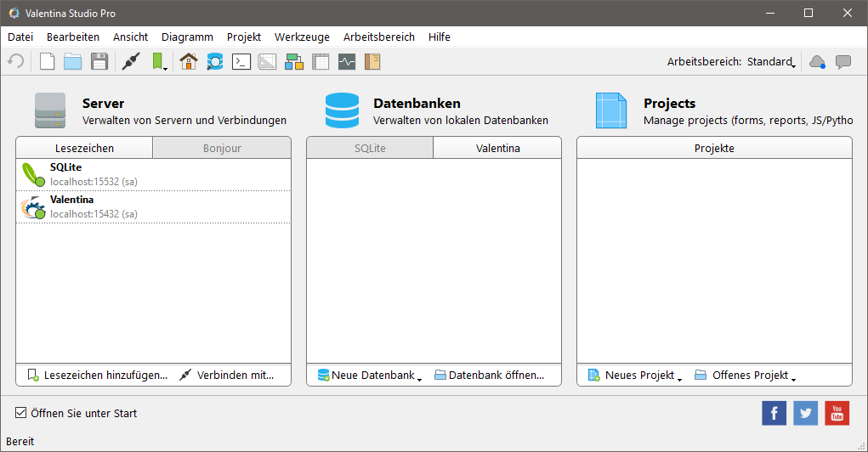Open the Bearbeiten menu
Screen dimensions: 868x452
(x=73, y=37)
